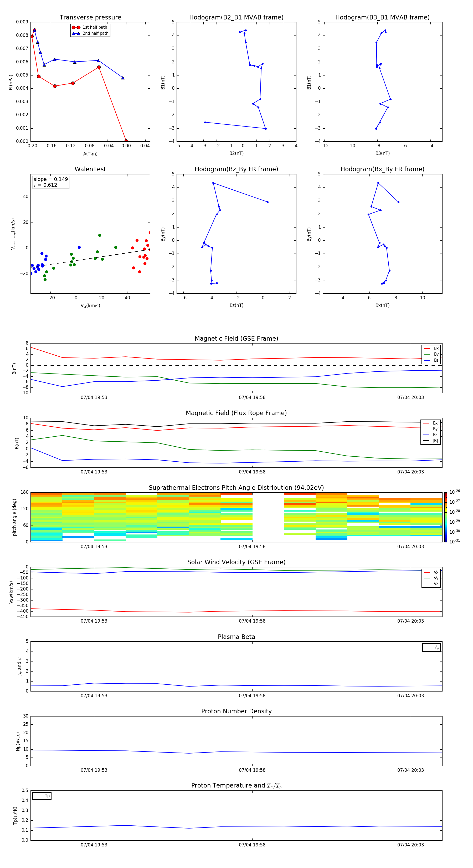
Task: Click '07/04 19:58' tick under Flux Rope plot
Action: click(x=252, y=472)
